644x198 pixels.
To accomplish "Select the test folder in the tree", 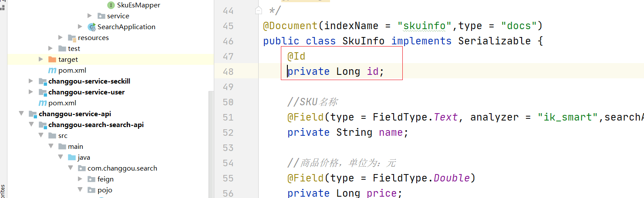I will [74, 48].
